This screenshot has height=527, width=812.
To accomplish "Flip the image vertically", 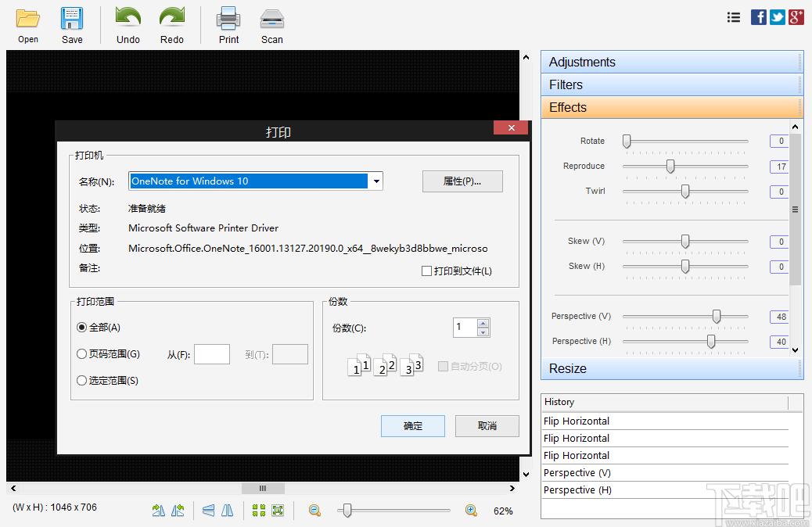I will (x=209, y=511).
